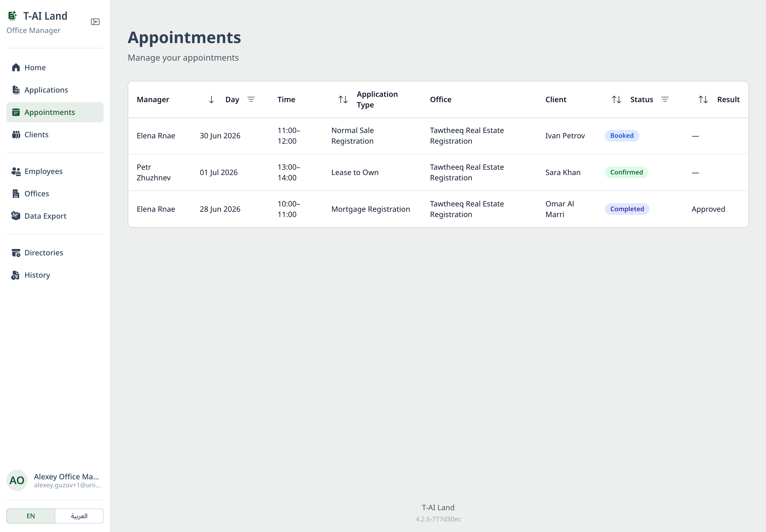Viewport: 766px width, 532px height.
Task: Click the version number 4.2.6-777d30ec
Action: point(438,519)
